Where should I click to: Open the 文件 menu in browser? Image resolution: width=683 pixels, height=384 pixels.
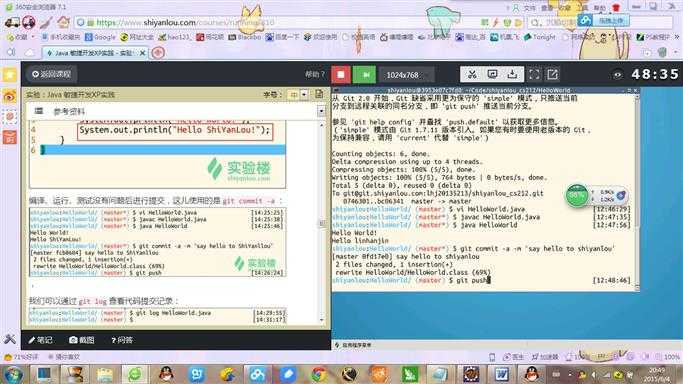529,7
